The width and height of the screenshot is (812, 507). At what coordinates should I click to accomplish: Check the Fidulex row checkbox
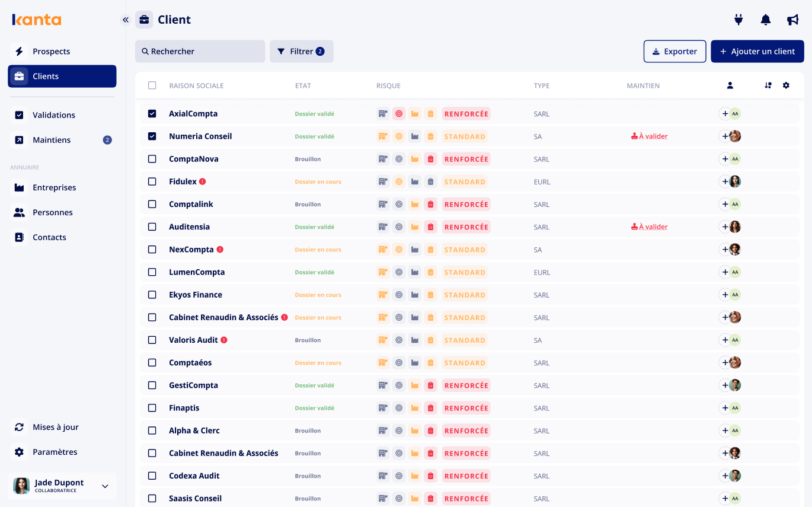click(152, 181)
